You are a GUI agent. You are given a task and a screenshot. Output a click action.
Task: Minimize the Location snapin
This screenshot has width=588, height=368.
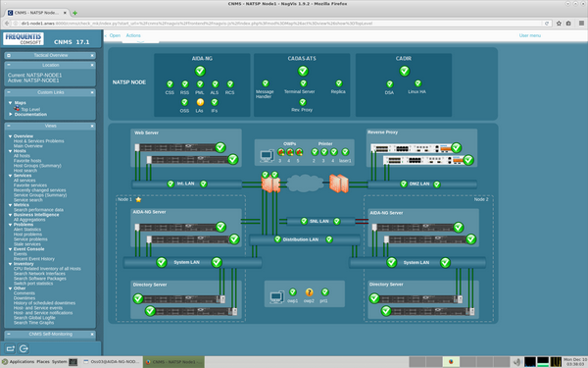click(x=9, y=65)
